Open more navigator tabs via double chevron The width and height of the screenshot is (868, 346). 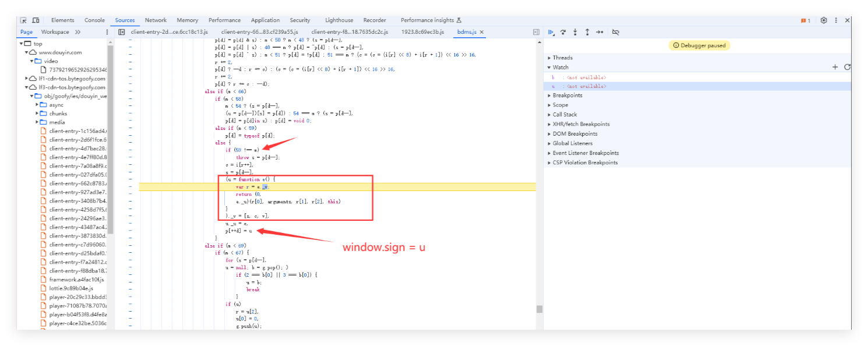pyautogui.click(x=77, y=32)
